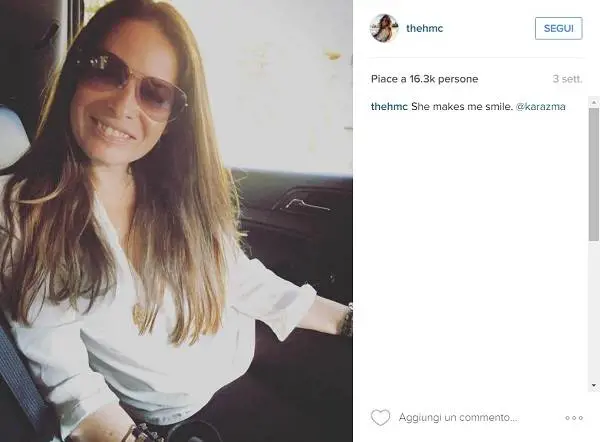This screenshot has height=442, width=600.
Task: Click the car door handle in the photo
Action: pyautogui.click(x=304, y=205)
